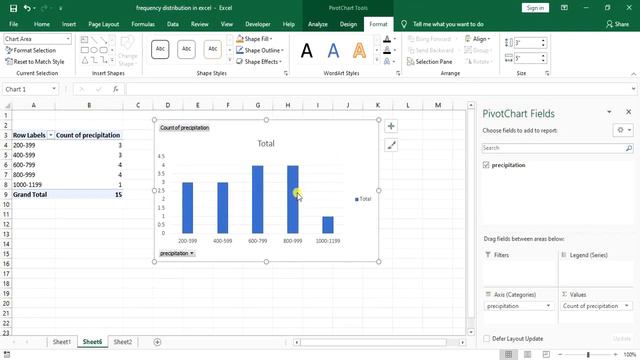The width and height of the screenshot is (640, 360).
Task: Open Shape Outline options
Action: [x=260, y=50]
